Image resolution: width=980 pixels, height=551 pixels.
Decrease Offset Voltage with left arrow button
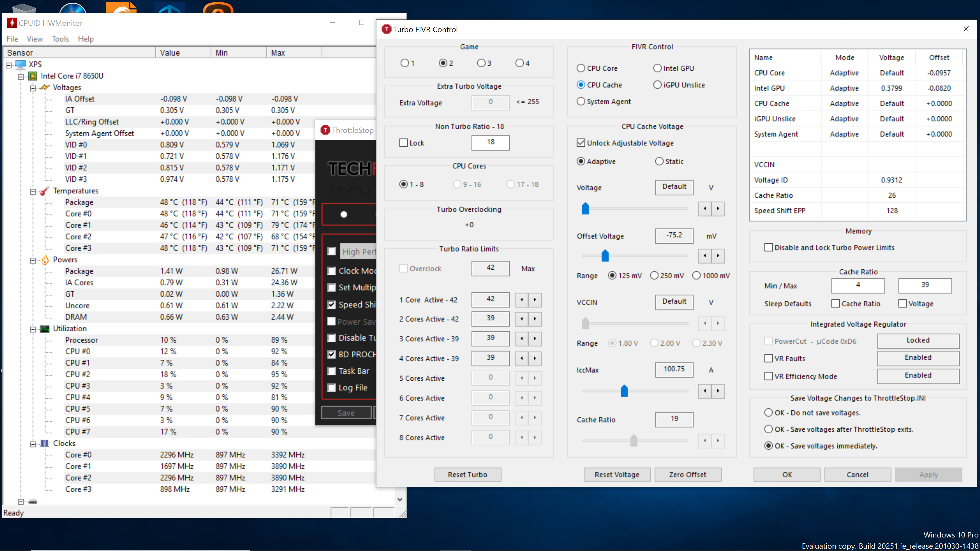coord(705,256)
